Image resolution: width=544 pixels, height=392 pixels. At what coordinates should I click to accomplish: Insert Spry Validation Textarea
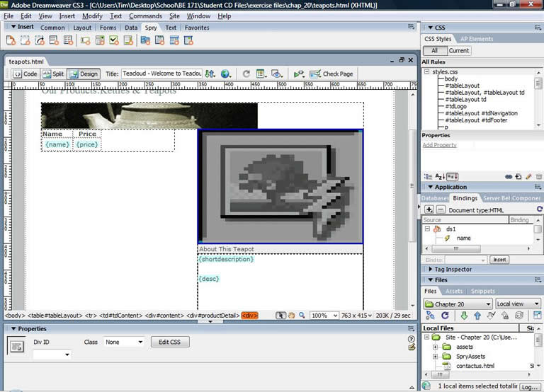128,40
